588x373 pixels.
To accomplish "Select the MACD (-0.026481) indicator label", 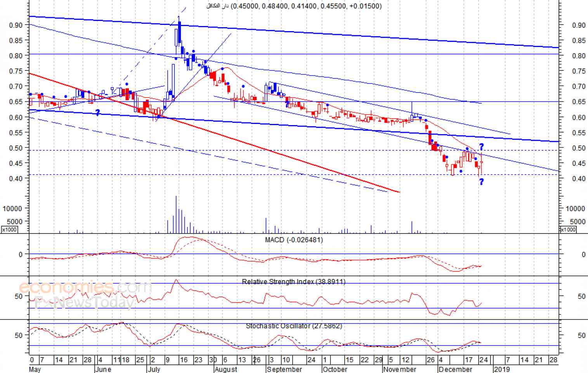I will click(x=294, y=240).
